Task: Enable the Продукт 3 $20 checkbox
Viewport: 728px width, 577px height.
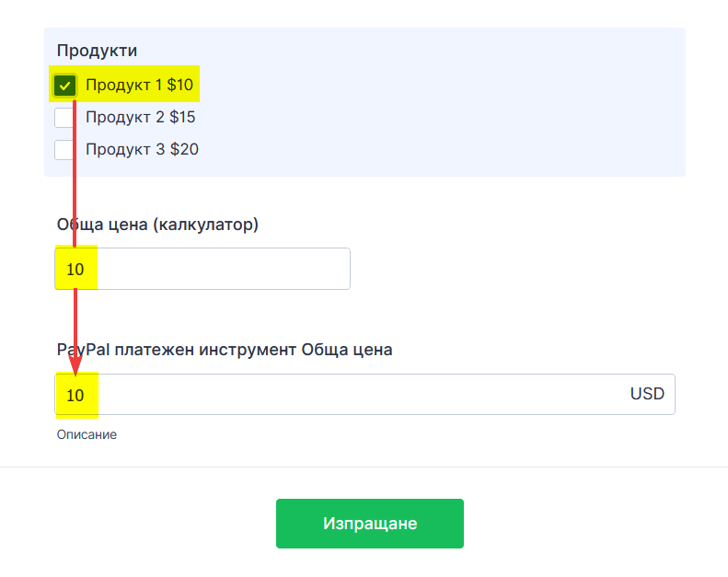Action: pos(64,149)
